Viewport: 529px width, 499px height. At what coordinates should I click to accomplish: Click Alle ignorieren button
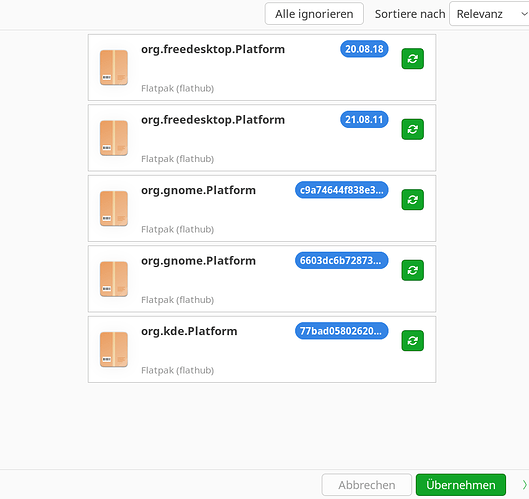[x=314, y=14]
